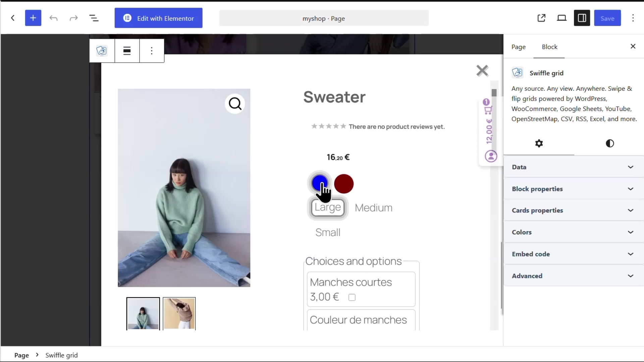Click Page in the bottom breadcrumb

[x=21, y=355]
